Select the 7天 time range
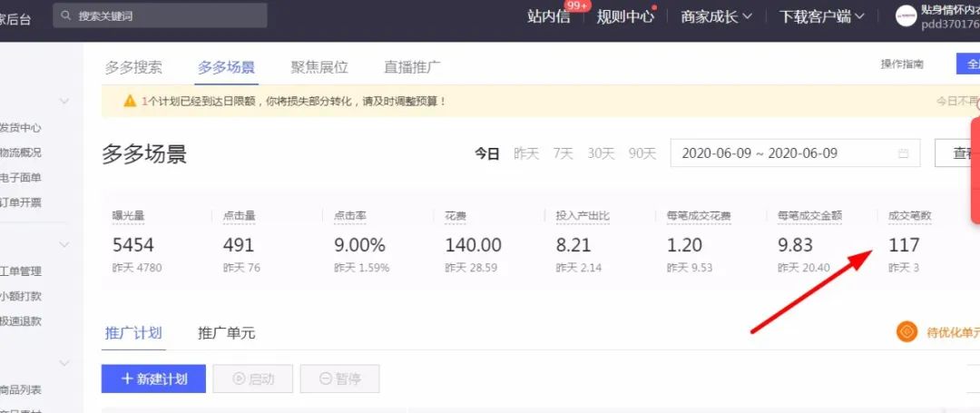 [x=563, y=153]
